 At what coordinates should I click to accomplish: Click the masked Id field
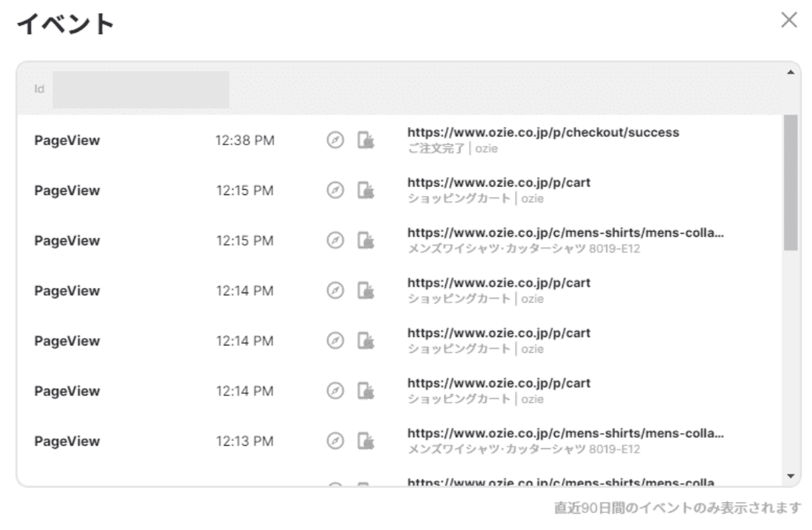(x=141, y=90)
